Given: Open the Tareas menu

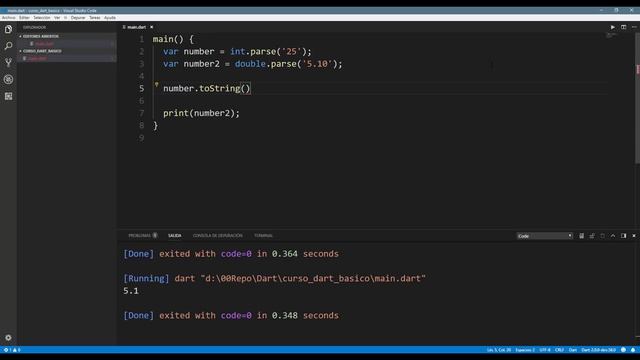Looking at the screenshot, I should (95, 18).
